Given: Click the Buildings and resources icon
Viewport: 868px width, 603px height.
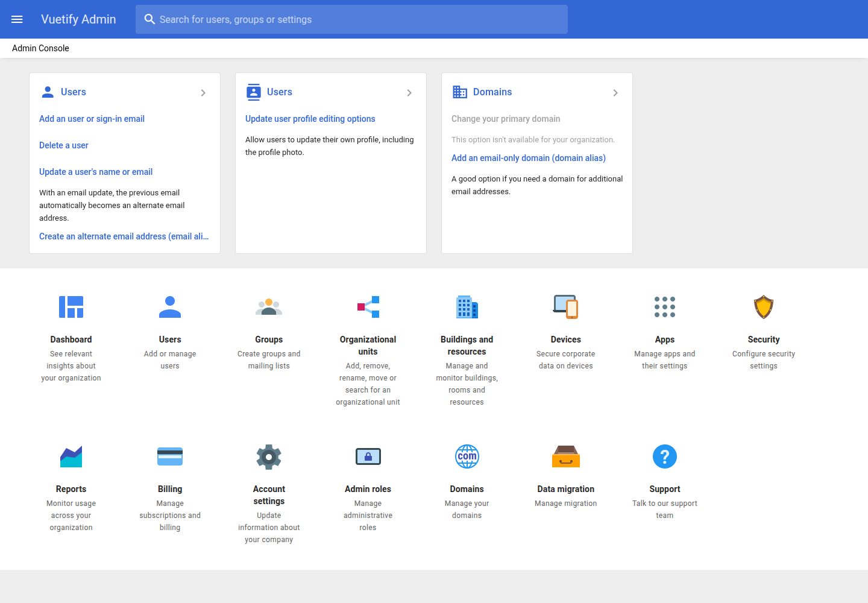Looking at the screenshot, I should click(x=467, y=307).
